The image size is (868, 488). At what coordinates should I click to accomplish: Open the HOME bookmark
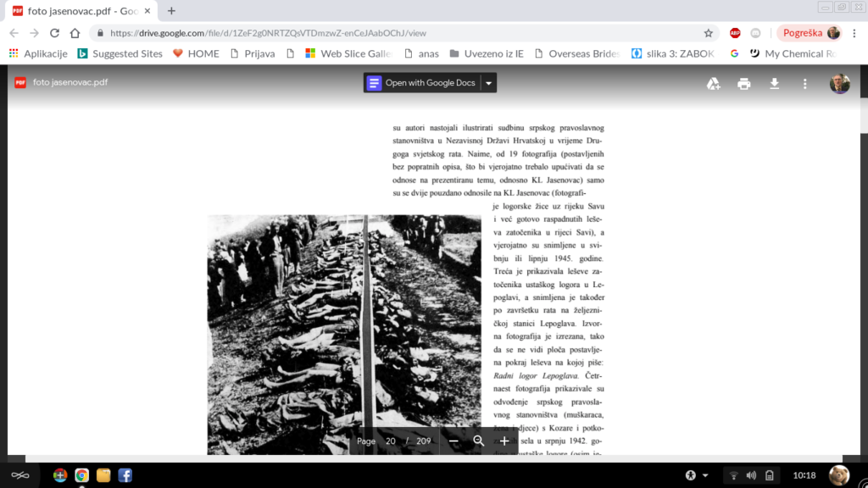click(196, 53)
